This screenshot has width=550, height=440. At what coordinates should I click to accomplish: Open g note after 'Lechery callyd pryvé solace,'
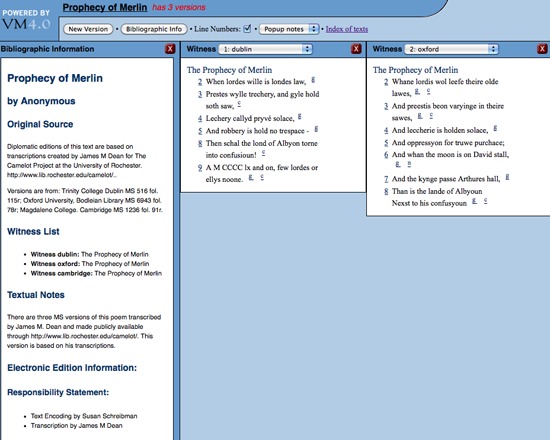click(x=300, y=116)
